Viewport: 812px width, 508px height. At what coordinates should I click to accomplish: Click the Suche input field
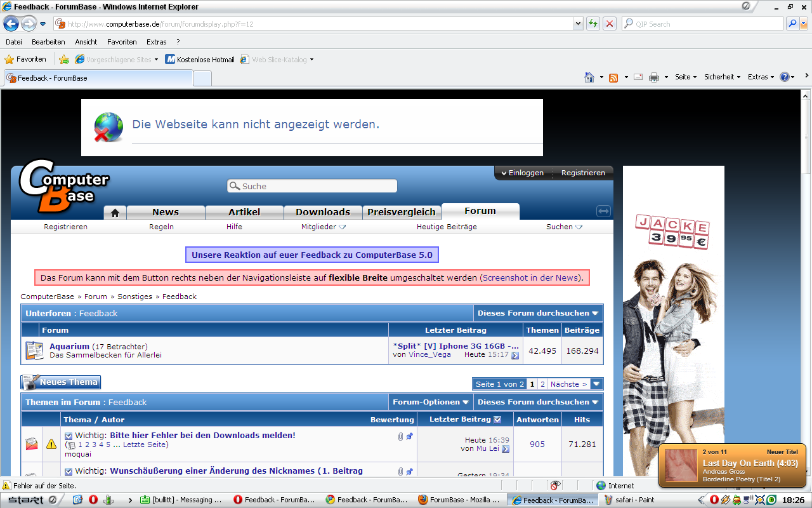pos(312,186)
